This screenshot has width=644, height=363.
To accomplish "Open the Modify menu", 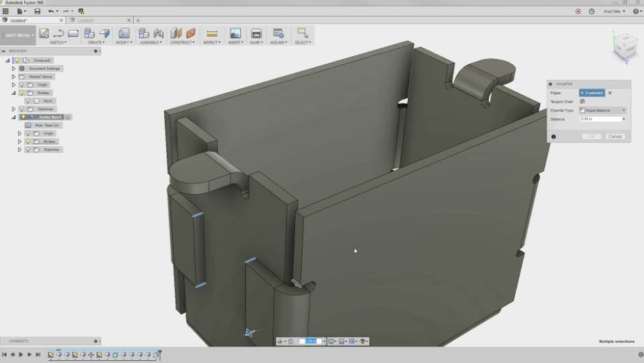I will click(x=124, y=42).
